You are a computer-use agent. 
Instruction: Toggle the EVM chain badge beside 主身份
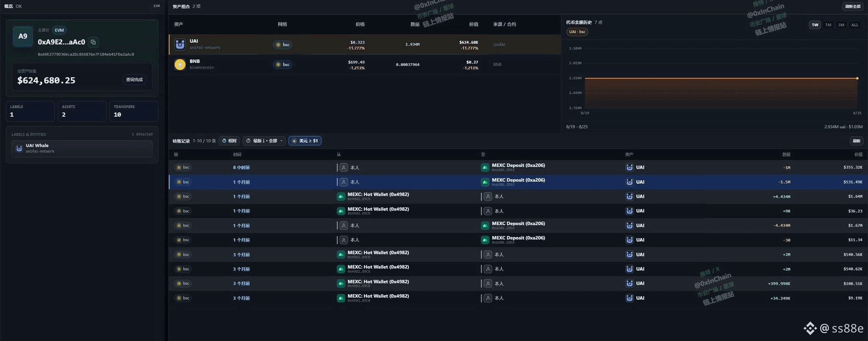[x=59, y=30]
